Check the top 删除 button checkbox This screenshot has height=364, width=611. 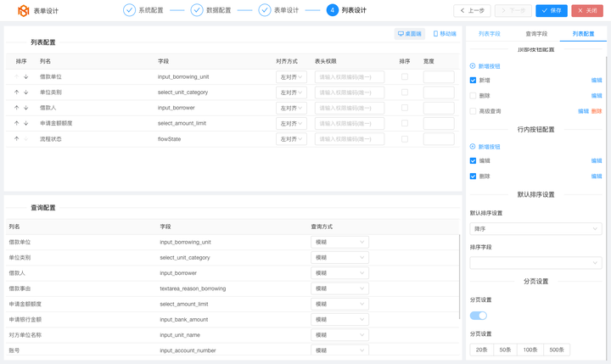[x=473, y=96]
